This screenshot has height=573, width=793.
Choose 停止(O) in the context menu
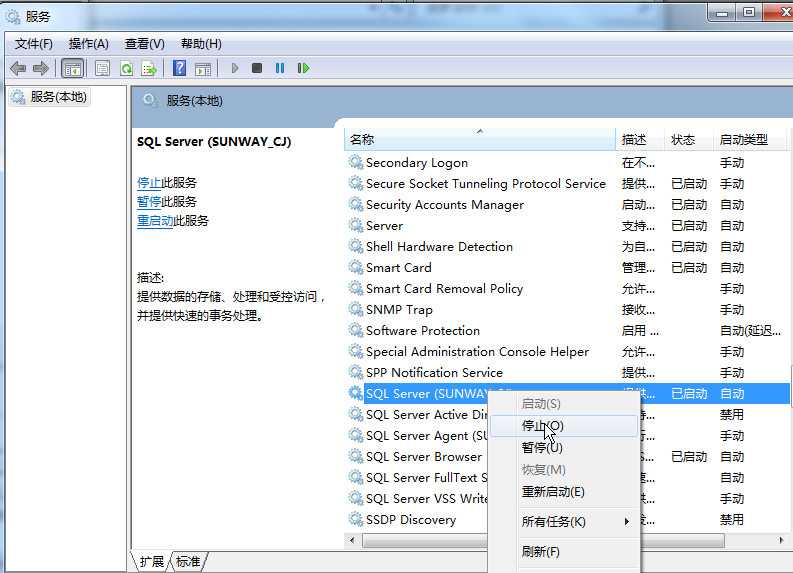click(x=564, y=426)
